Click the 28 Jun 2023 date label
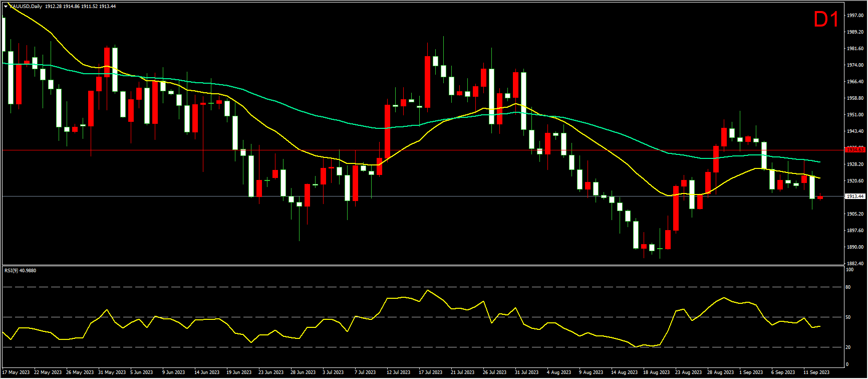This screenshot has height=379, width=868. tap(304, 372)
